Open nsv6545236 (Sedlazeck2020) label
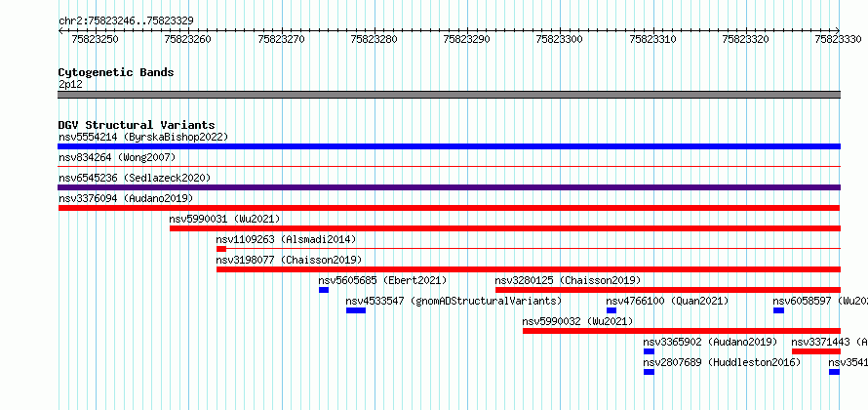The width and height of the screenshot is (868, 410). tap(135, 178)
